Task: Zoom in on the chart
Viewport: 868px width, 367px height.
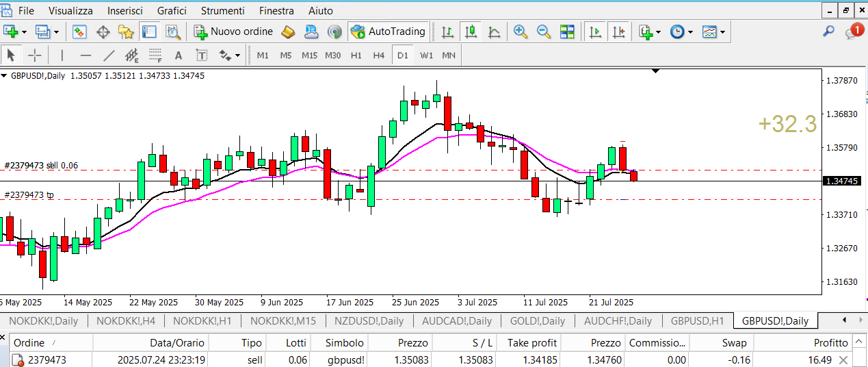Action: (521, 31)
